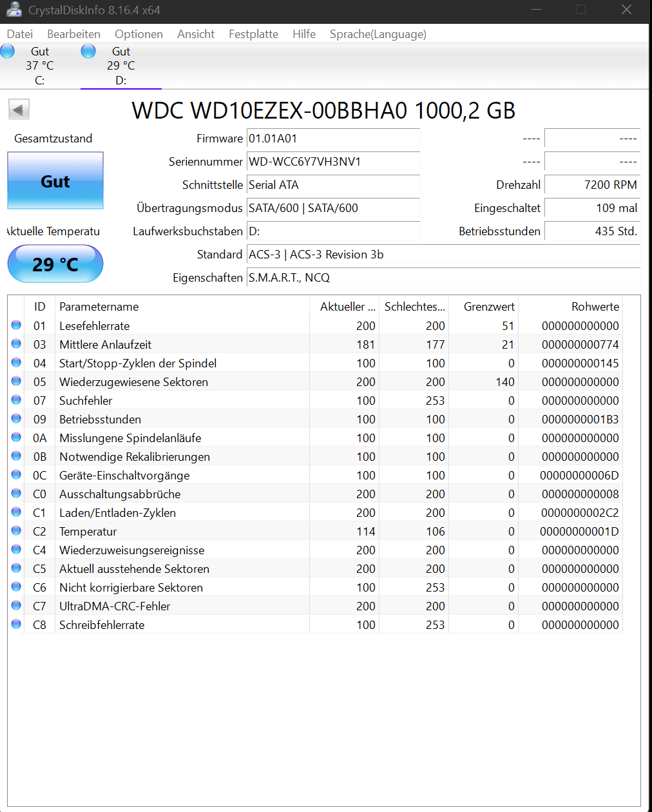
Task: Click raw value 000000000145
Action: click(x=580, y=363)
